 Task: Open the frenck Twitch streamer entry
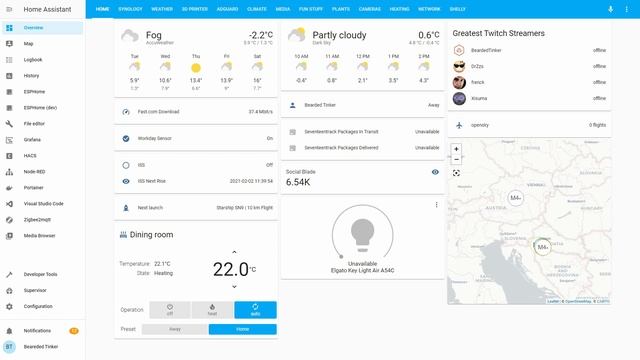(529, 82)
